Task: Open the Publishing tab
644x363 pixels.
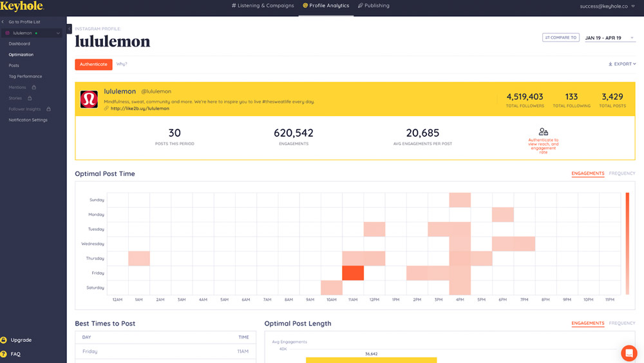Action: (x=374, y=6)
